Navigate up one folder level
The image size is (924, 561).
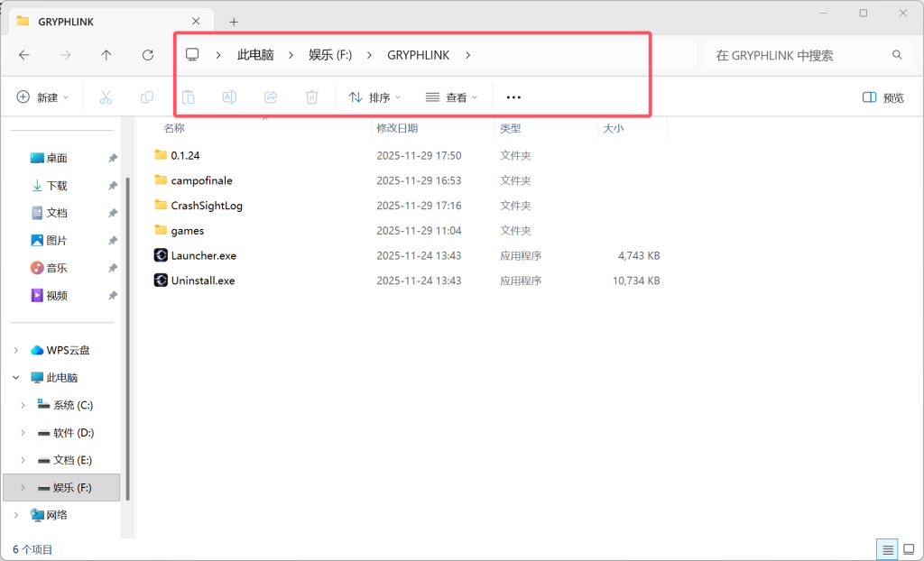pos(106,54)
